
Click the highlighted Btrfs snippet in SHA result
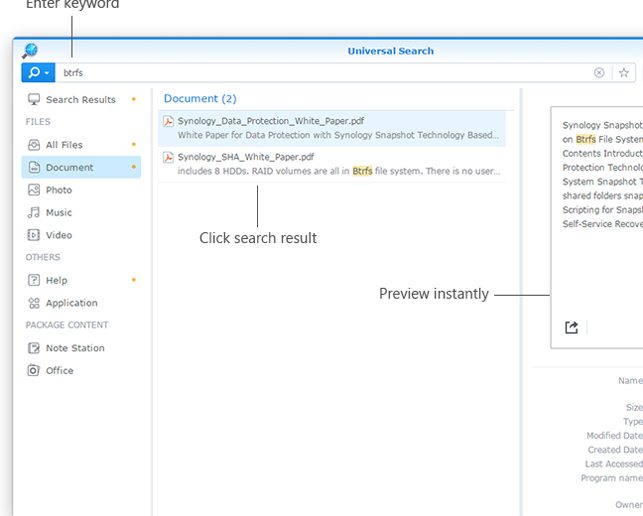pos(363,171)
